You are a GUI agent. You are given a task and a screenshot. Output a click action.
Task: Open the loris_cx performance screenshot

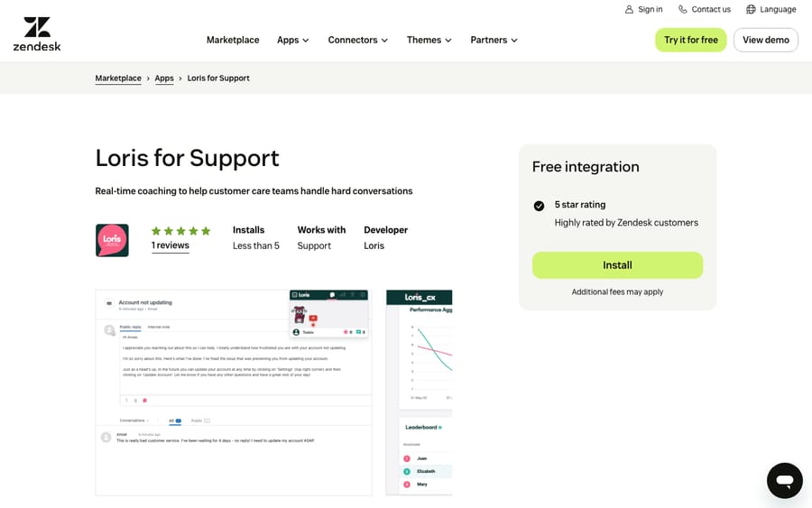[419, 393]
